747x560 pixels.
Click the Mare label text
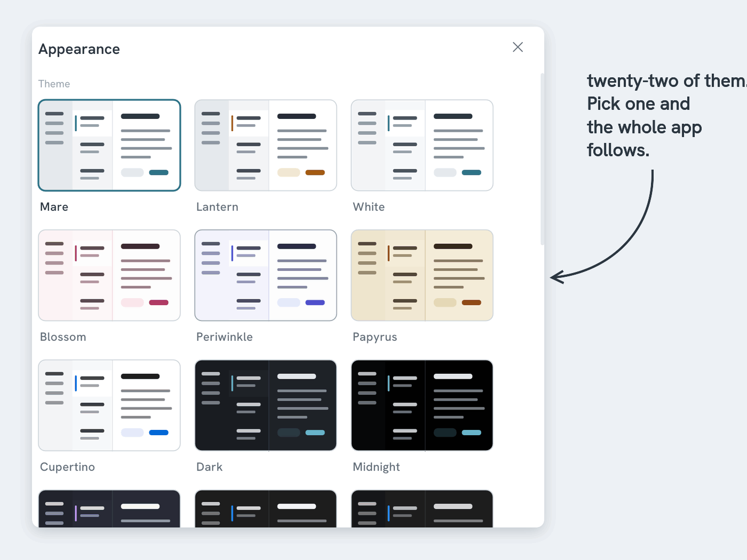54,207
